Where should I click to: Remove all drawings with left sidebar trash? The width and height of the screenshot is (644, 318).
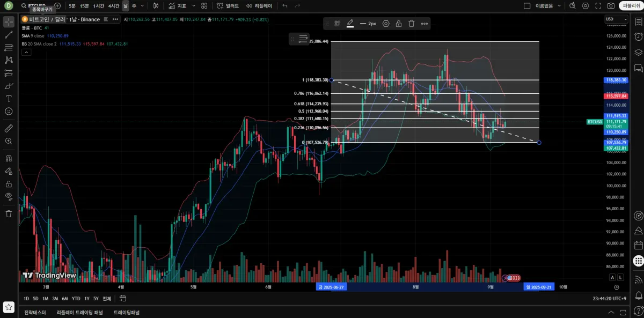9,213
